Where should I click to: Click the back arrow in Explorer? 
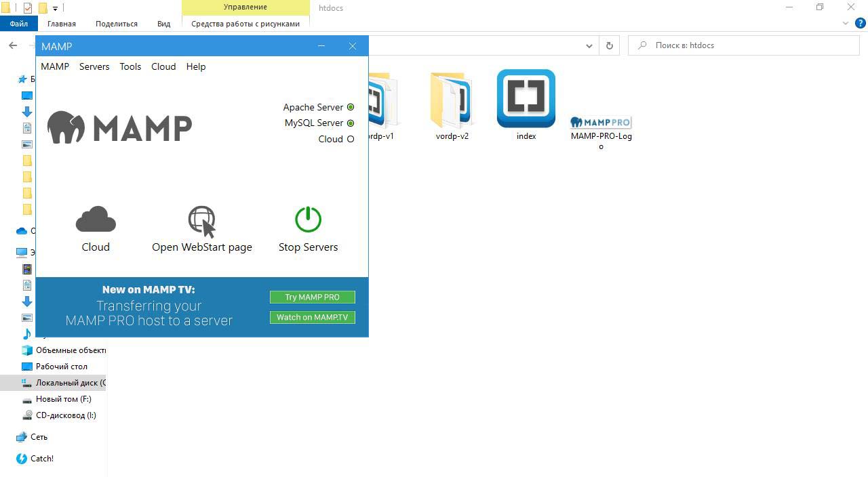pos(13,45)
